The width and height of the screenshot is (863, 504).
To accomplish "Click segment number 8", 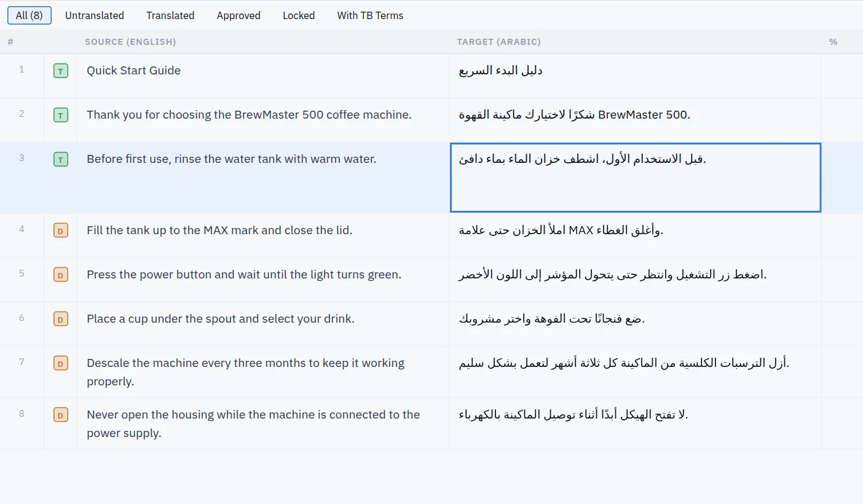I will click(x=22, y=414).
